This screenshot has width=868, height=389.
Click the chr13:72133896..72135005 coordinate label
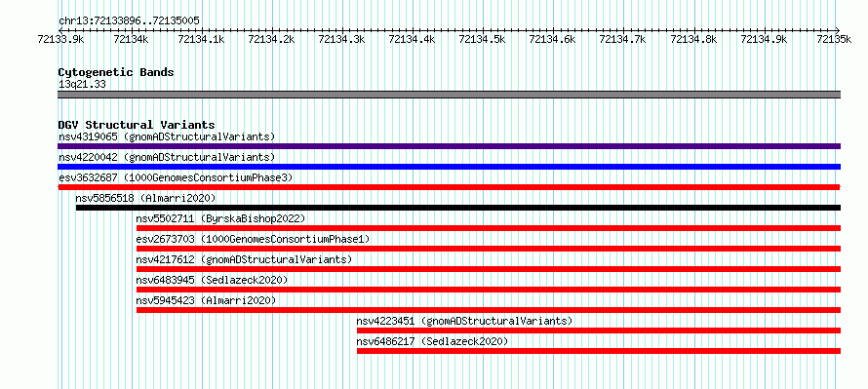(129, 20)
